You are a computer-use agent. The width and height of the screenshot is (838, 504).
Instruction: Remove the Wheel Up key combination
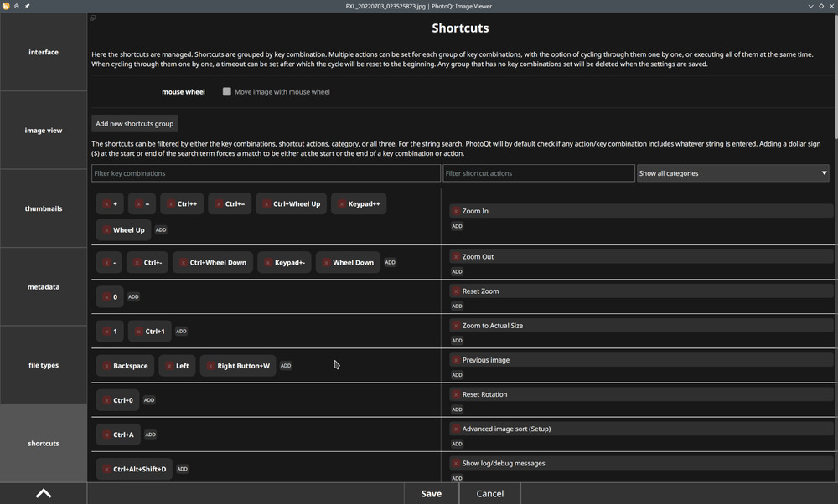pos(107,230)
